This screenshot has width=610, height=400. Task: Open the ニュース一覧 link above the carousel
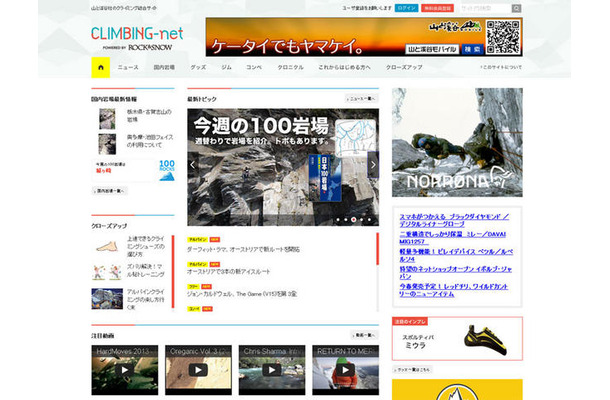pos(362,99)
